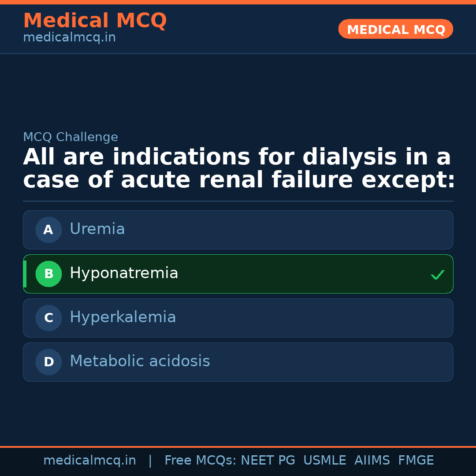The image size is (476, 476).
Task: Click the MCQ Challenge label
Action: (71, 137)
